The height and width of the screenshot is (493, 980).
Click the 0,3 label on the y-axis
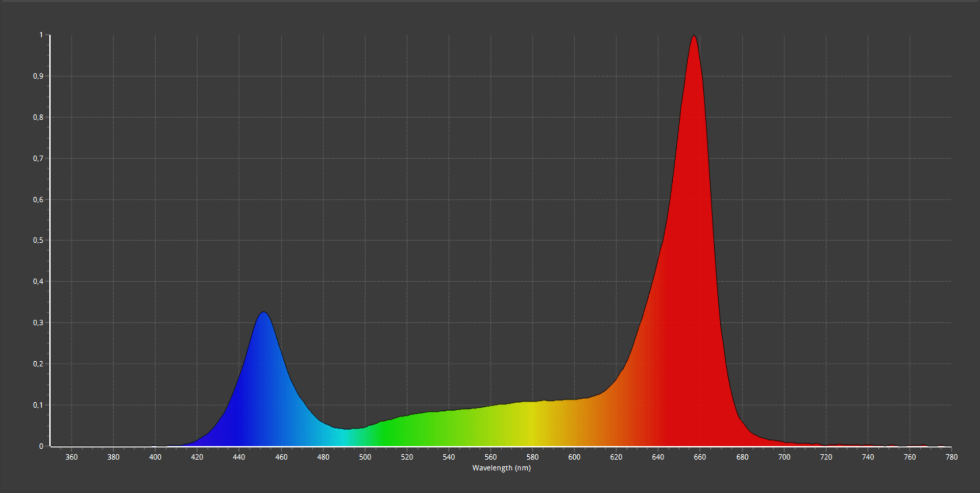pos(38,322)
